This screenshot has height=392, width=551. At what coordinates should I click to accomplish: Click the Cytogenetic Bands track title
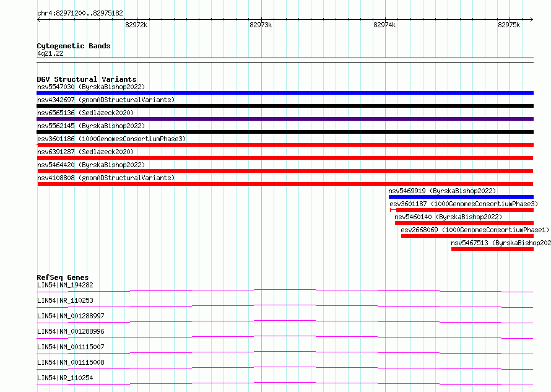pos(74,46)
